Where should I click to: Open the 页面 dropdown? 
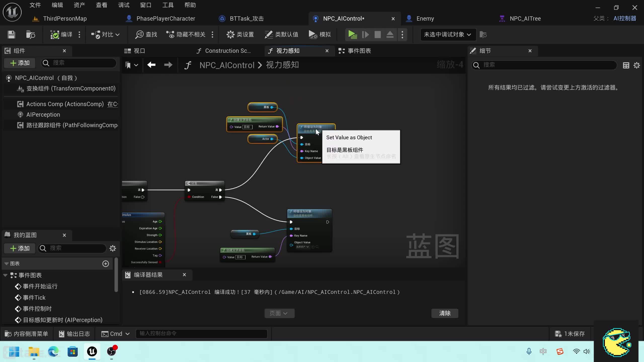pos(279,313)
